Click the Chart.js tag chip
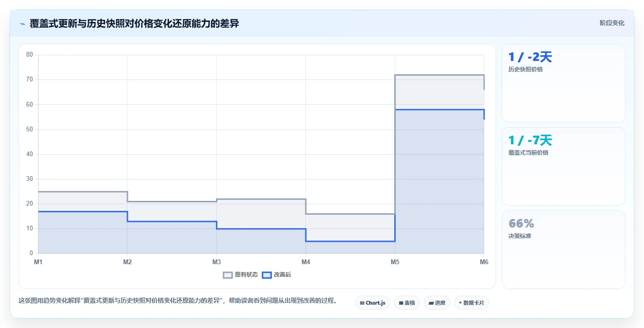The image size is (644, 328). coord(372,303)
